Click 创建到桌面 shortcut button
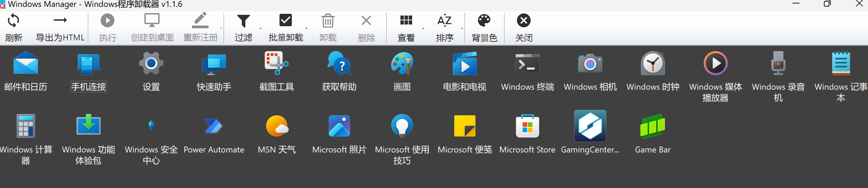This screenshot has height=188, width=868. tap(152, 28)
